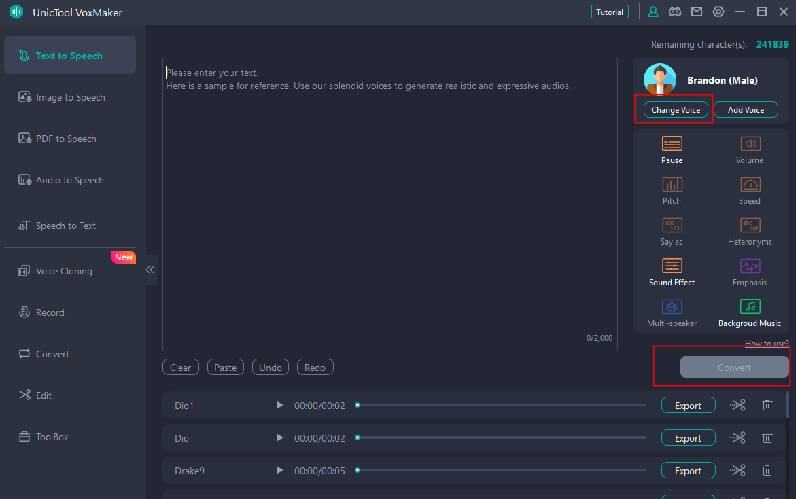The height and width of the screenshot is (499, 796).
Task: Collapse the left sidebar panel
Action: [150, 270]
